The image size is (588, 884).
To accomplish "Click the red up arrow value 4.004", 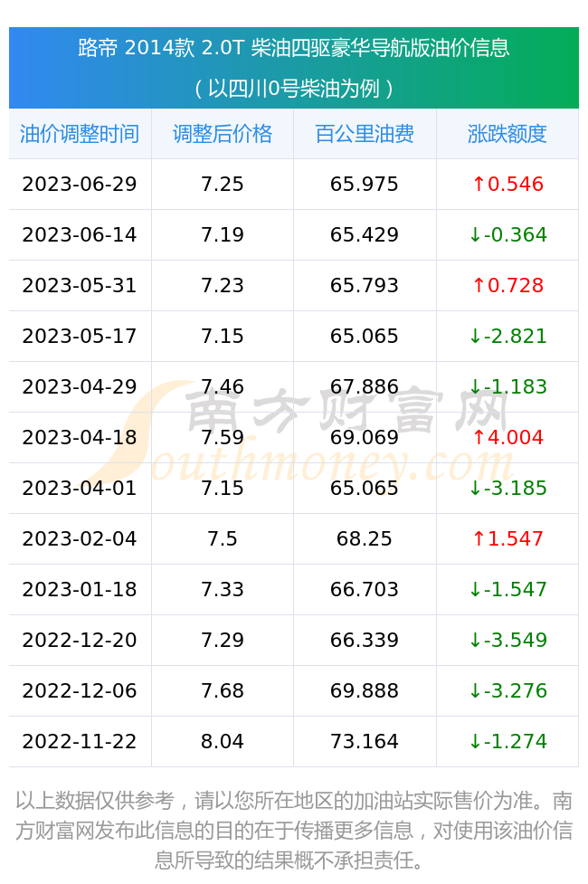I will click(508, 438).
